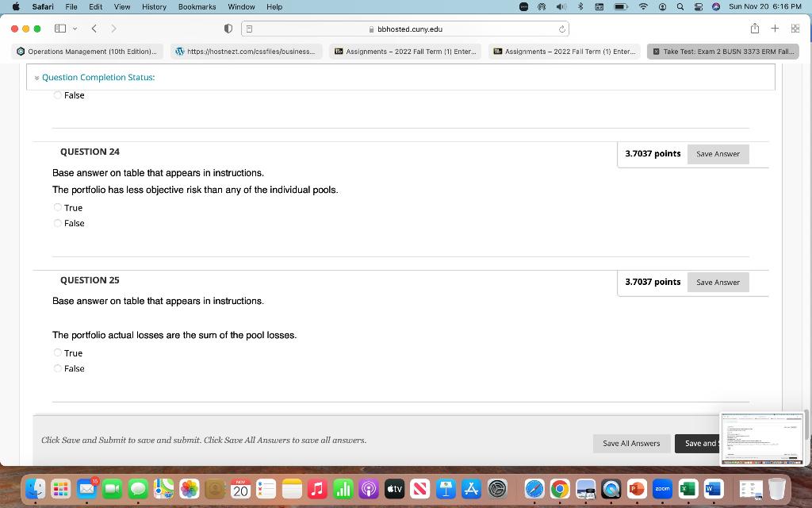812x508 pixels.
Task: Open the screenshot preview thumbnail
Action: [x=761, y=438]
